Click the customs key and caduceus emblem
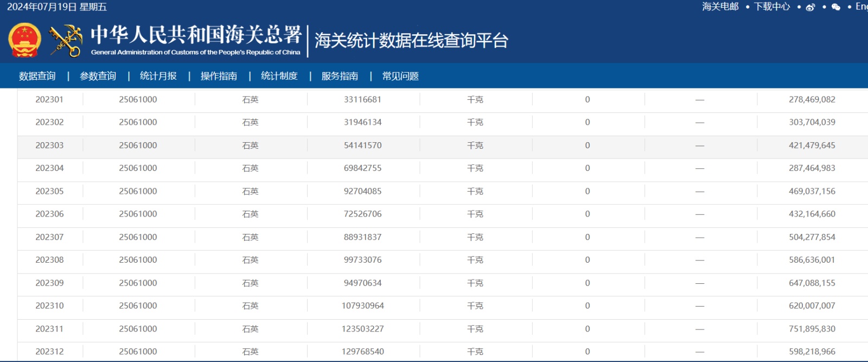868x362 pixels. coord(66,41)
